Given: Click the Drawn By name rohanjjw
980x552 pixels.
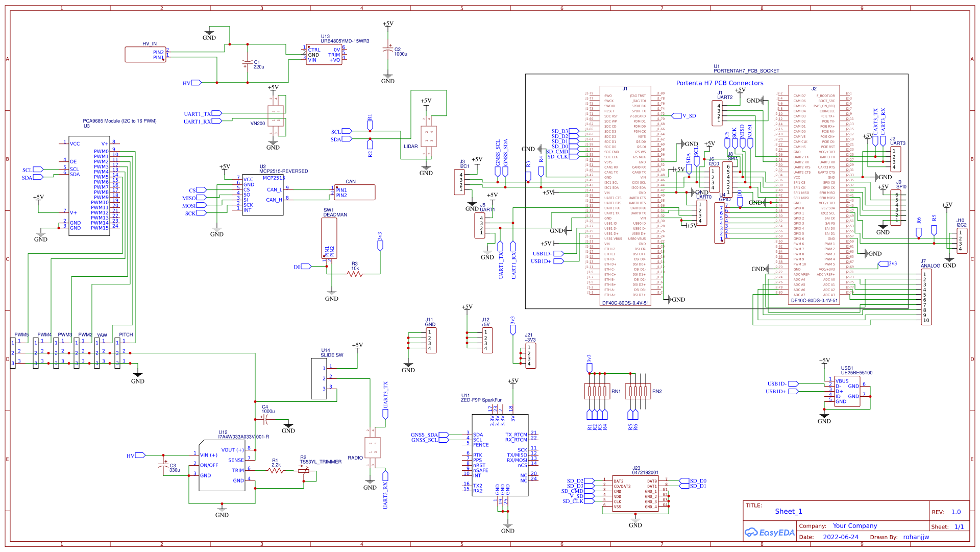Looking at the screenshot, I should pos(916,537).
